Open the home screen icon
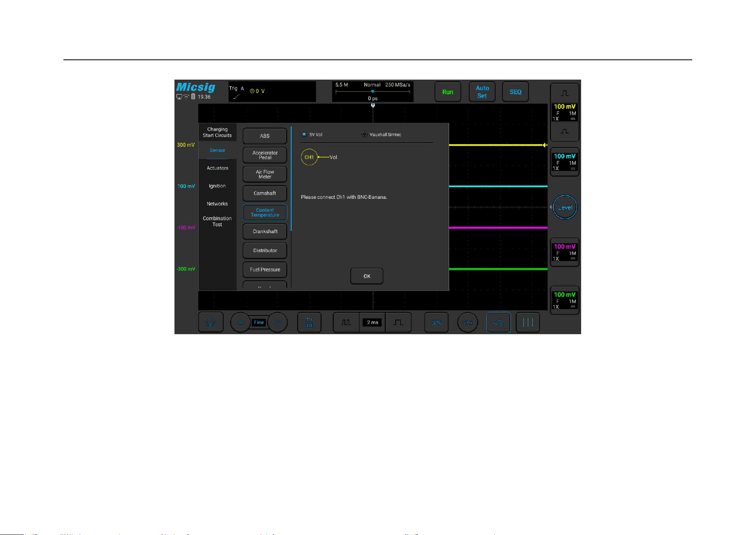 (x=211, y=322)
